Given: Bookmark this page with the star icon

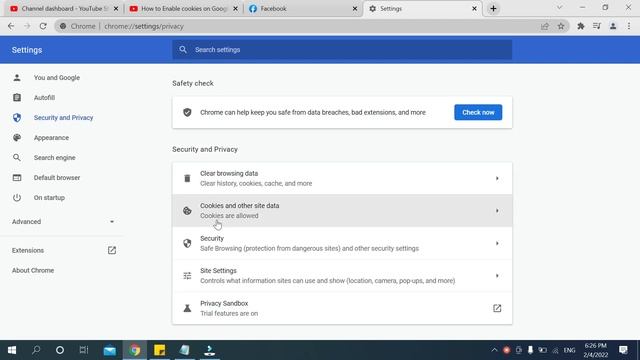Looking at the screenshot, I should [x=561, y=26].
